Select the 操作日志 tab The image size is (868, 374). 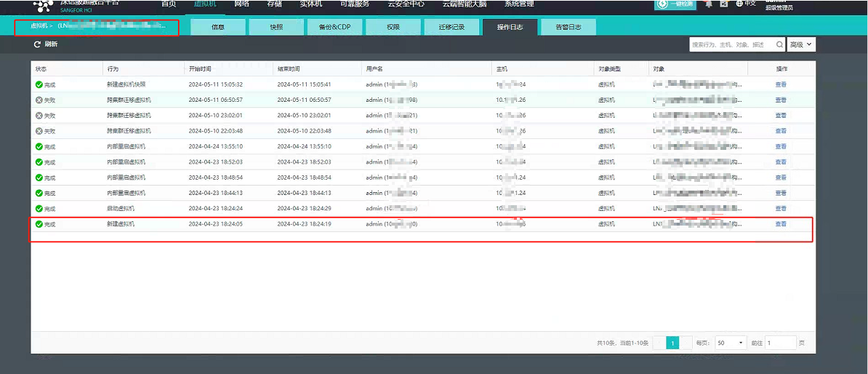pos(510,27)
